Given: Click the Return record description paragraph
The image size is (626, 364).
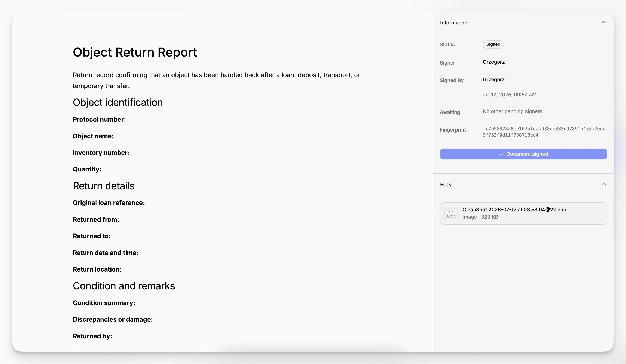Looking at the screenshot, I should 216,80.
